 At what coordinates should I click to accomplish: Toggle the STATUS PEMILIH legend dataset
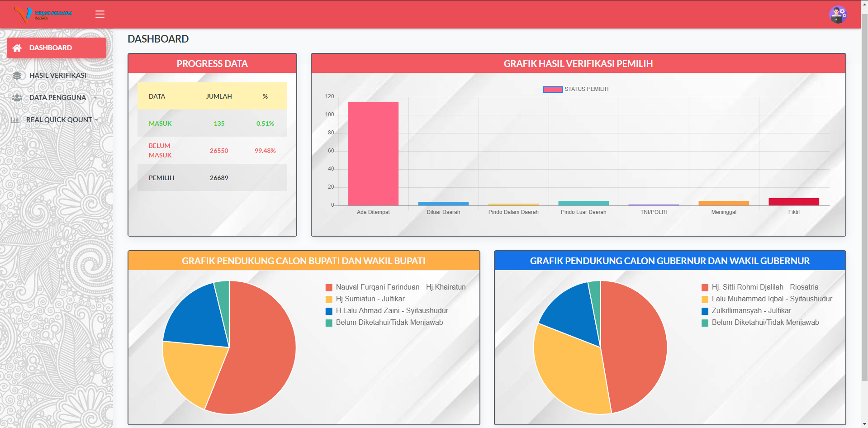pos(576,89)
